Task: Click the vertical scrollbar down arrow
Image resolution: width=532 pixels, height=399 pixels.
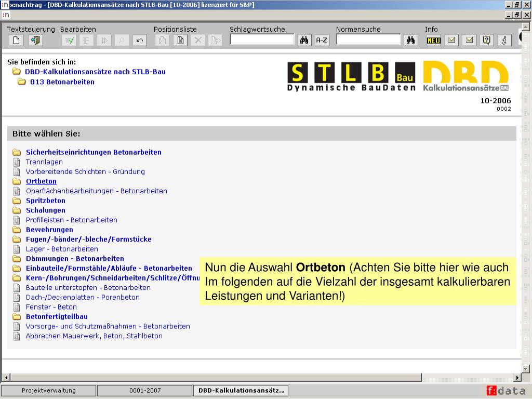Action: [x=526, y=368]
